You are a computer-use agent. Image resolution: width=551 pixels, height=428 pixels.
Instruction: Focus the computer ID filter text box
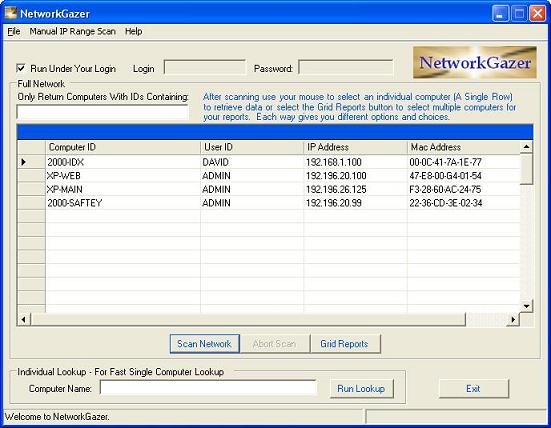click(102, 112)
